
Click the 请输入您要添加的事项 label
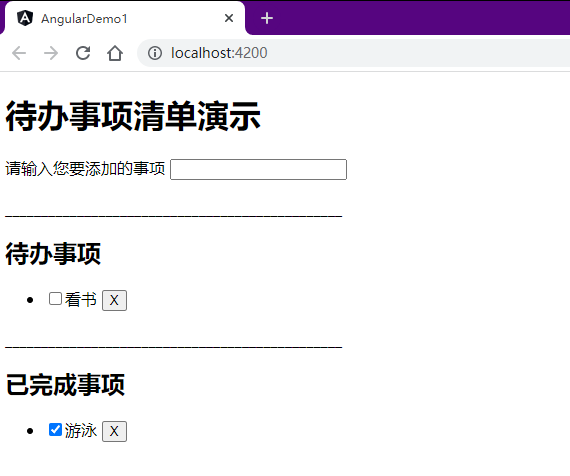coord(85,169)
